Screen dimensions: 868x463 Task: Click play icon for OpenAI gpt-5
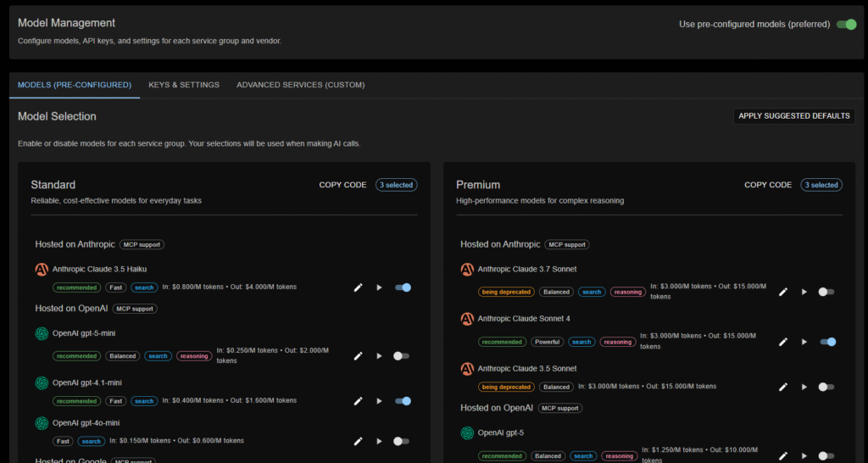click(x=804, y=456)
